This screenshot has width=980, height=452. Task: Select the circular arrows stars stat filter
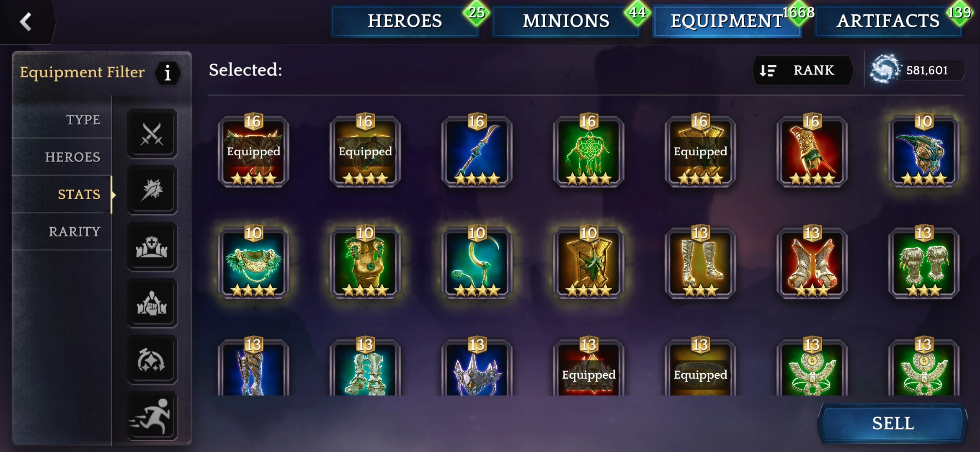tap(152, 360)
